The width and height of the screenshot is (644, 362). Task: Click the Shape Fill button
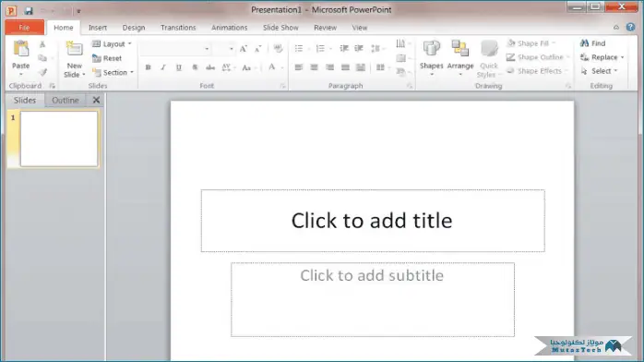(531, 43)
